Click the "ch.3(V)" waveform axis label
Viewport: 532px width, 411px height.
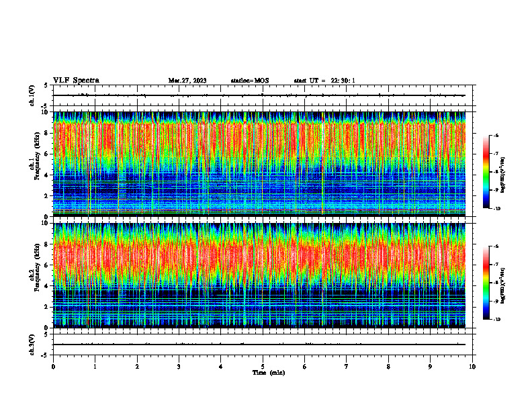[x=32, y=345]
